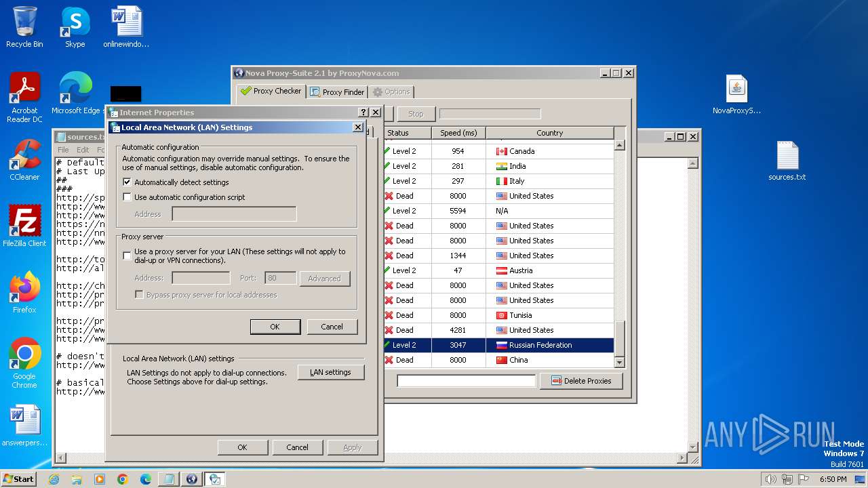Open the Options tab in Nova Proxy-Suite
The image size is (868, 488).
(391, 91)
